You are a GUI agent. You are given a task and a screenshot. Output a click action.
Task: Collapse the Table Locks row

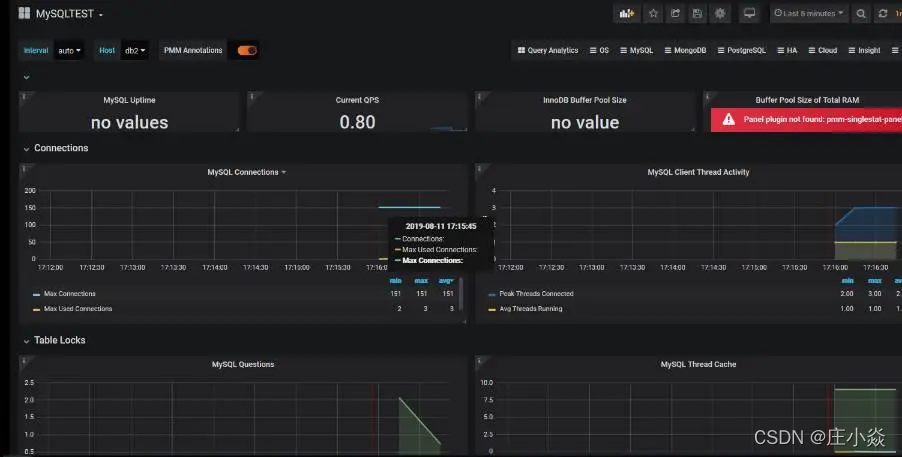(x=26, y=341)
